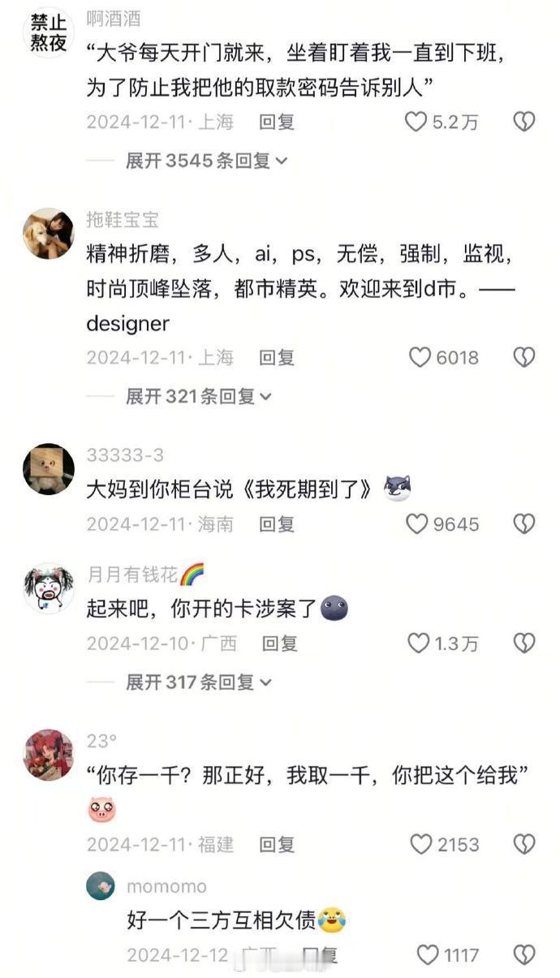Open 啊酒酒's 禁止熬夜 avatar

pyautogui.click(x=49, y=33)
